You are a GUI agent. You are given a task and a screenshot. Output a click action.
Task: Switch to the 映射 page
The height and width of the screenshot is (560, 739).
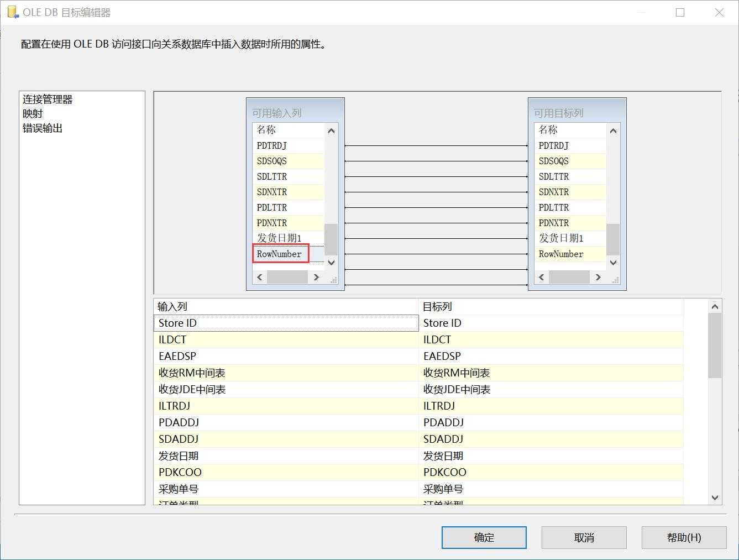(33, 114)
